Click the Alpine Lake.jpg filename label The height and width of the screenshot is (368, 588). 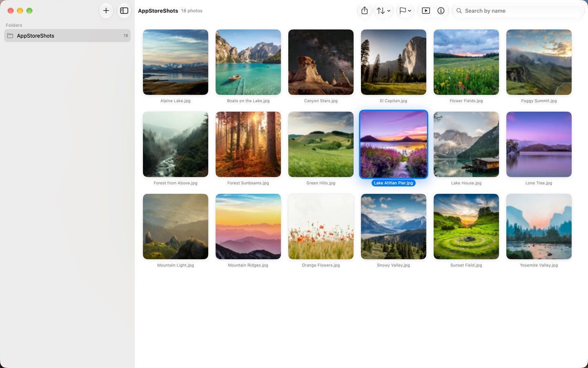(x=176, y=101)
